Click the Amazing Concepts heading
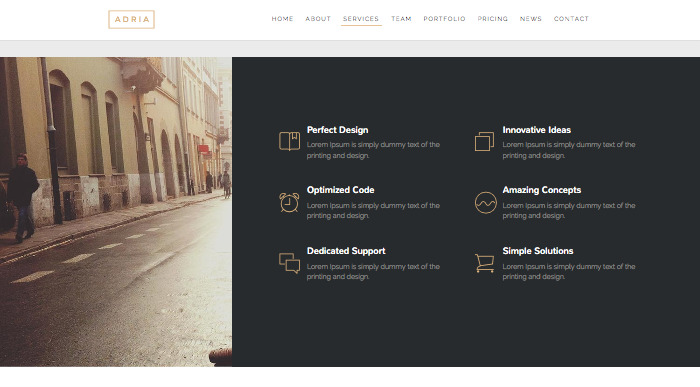Screen dimensions: 700x387 [x=542, y=190]
